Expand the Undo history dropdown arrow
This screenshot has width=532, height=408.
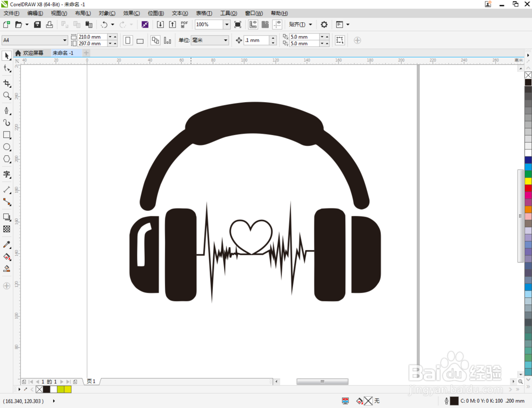pyautogui.click(x=113, y=24)
